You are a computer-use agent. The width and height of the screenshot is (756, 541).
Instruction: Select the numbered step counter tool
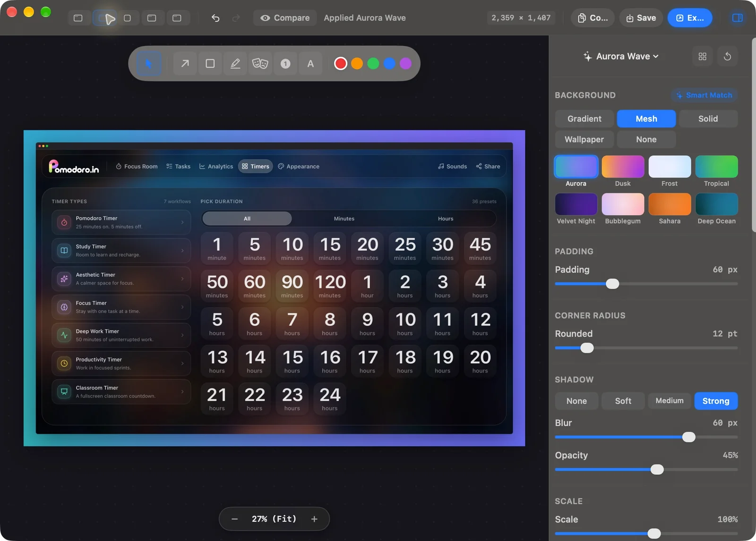click(x=285, y=63)
